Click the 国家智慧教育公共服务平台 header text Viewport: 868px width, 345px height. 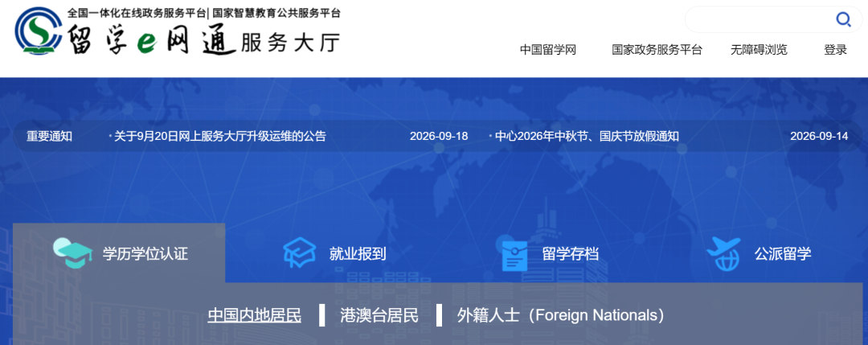point(276,13)
